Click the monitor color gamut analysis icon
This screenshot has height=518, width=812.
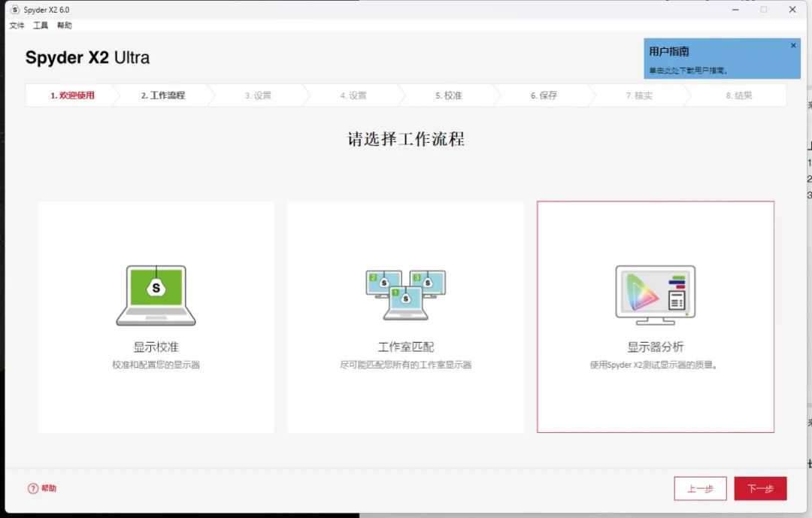pyautogui.click(x=655, y=295)
